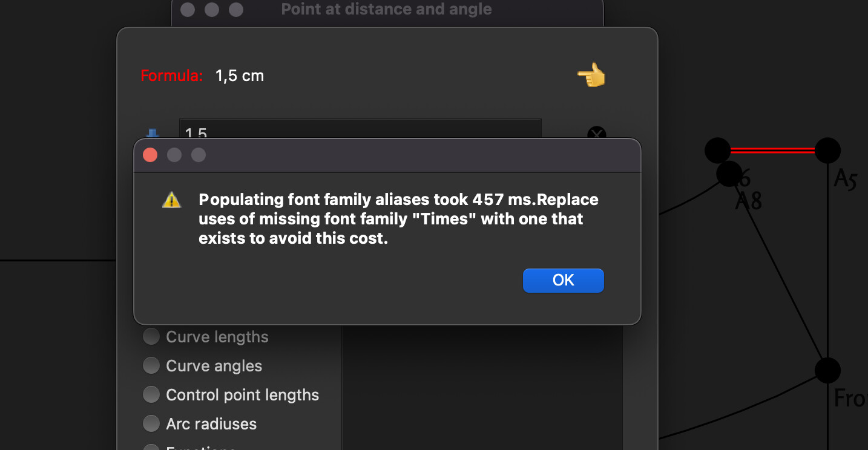Click the blue icon left of the formula field
The image size is (868, 450).
pyautogui.click(x=153, y=133)
